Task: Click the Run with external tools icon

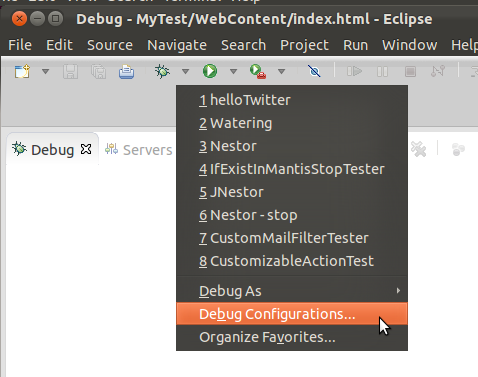Action: click(258, 71)
